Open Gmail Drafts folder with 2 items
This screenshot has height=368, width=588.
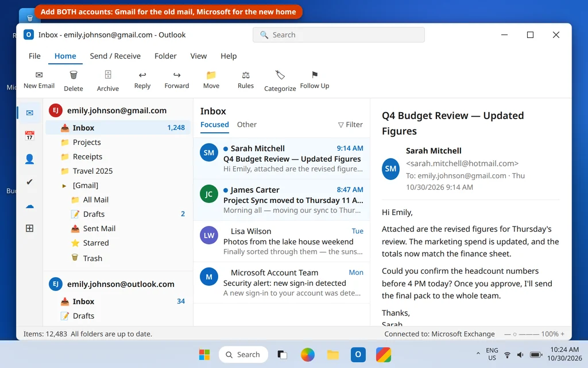[x=118, y=214]
